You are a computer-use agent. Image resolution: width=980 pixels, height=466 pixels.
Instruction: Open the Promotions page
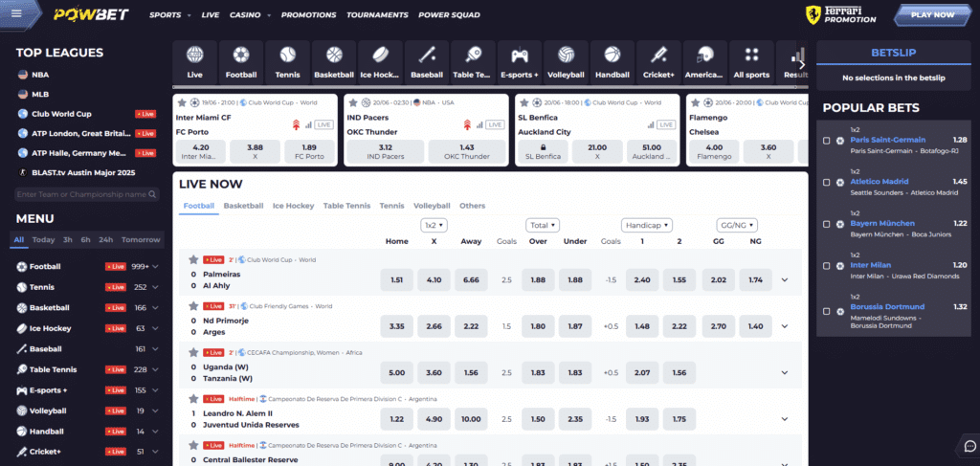click(x=308, y=15)
